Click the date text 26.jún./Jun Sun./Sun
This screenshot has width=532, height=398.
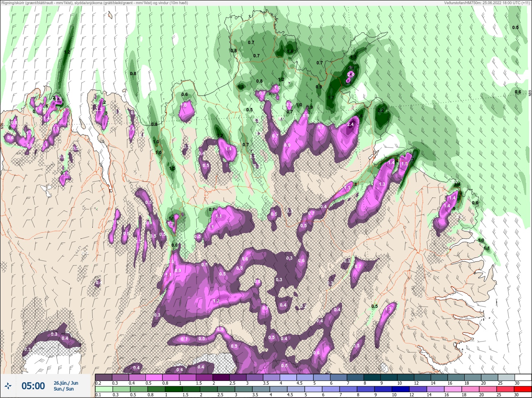click(66, 386)
